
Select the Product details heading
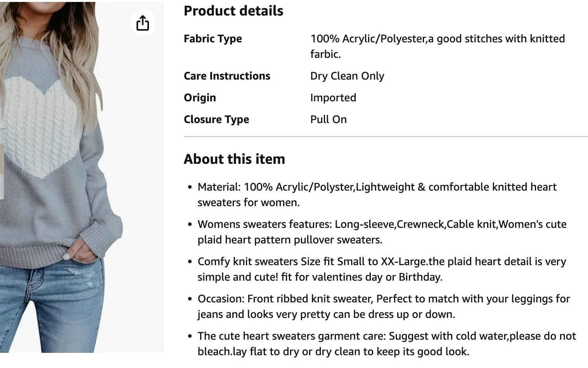tap(233, 10)
